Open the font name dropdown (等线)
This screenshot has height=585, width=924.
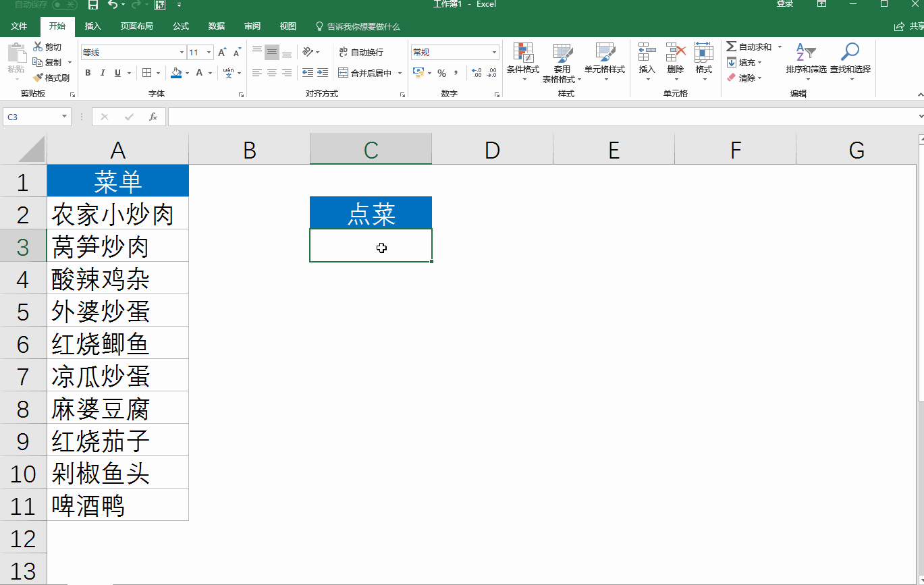pos(182,53)
